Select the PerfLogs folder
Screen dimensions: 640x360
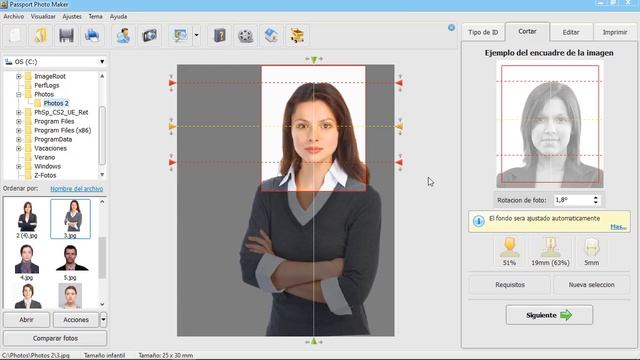[47, 85]
